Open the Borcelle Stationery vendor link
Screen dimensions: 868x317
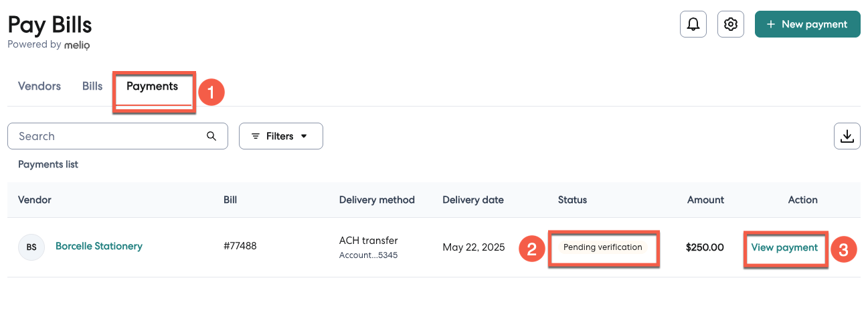pos(99,246)
